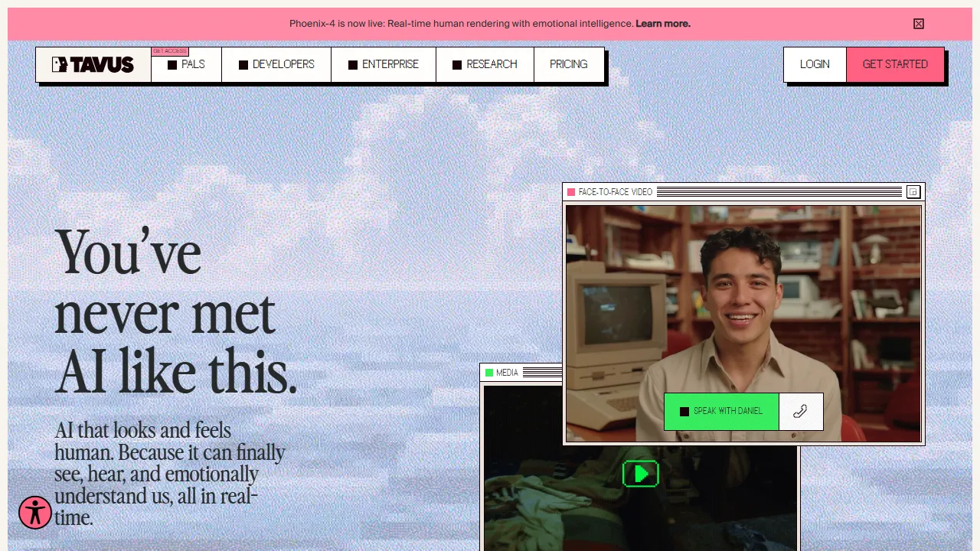Go to the Pricing page

(x=569, y=64)
